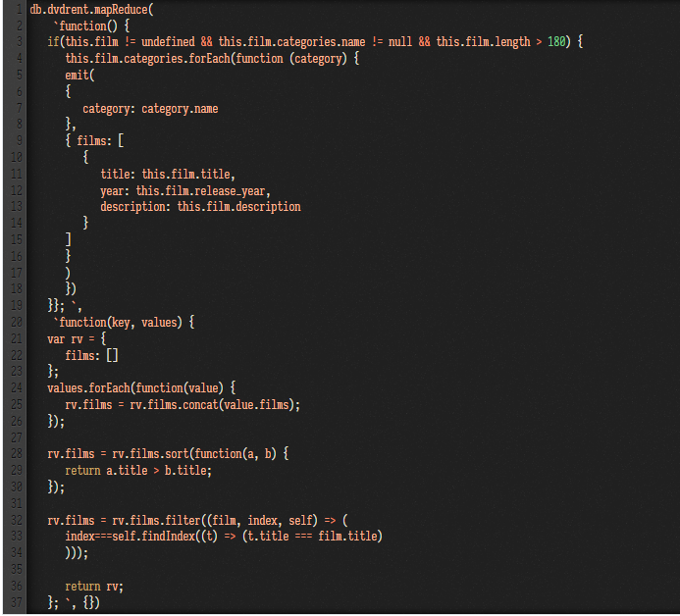Viewport: 680px width, 616px height.
Task: Click the word emit( on line 5
Action: 79,76
